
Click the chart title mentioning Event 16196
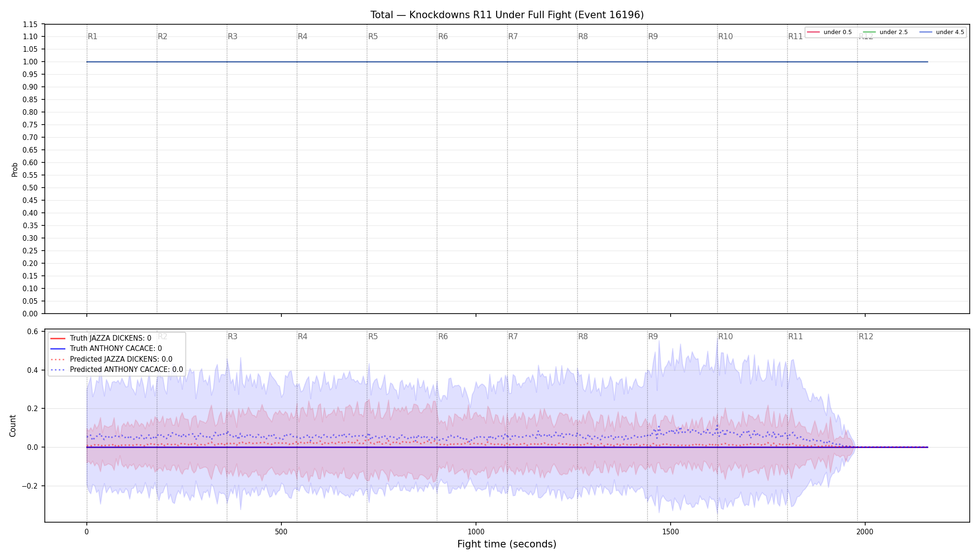click(x=507, y=15)
